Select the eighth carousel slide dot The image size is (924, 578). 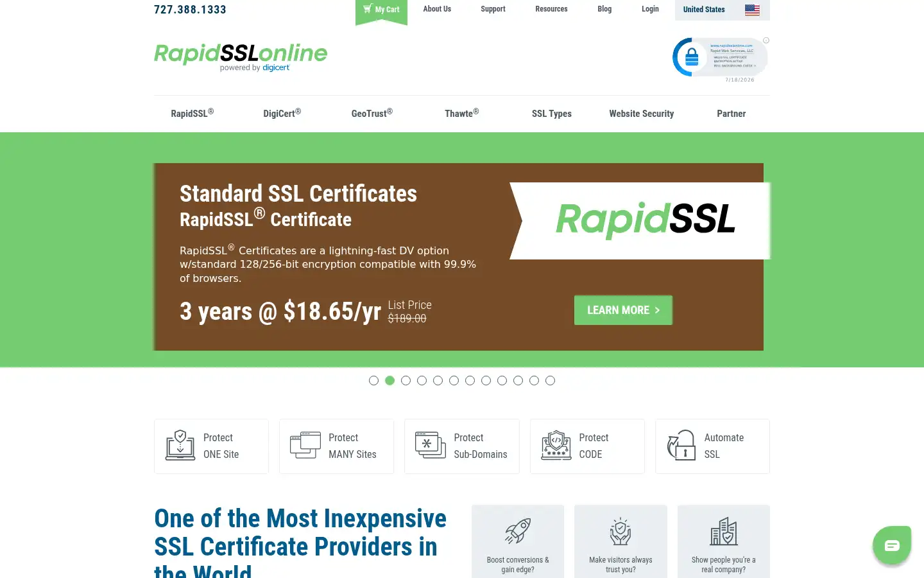[x=486, y=381]
